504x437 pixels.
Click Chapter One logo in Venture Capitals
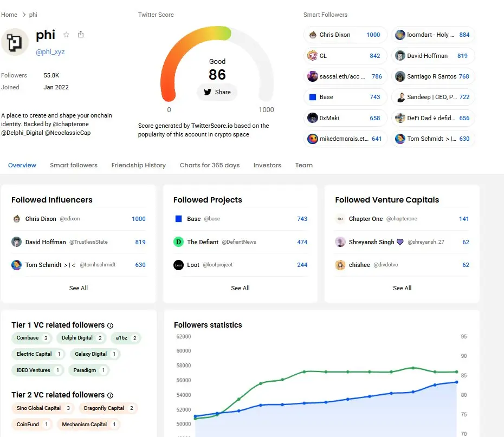click(x=340, y=219)
